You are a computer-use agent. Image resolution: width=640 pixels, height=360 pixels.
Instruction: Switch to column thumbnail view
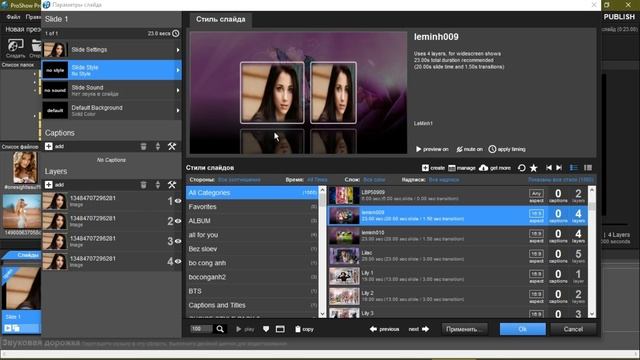(x=588, y=168)
